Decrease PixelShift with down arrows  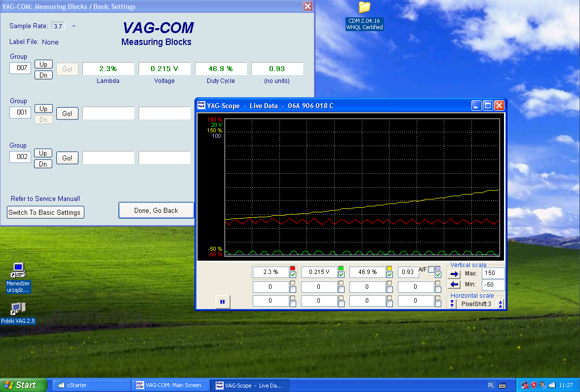(452, 304)
